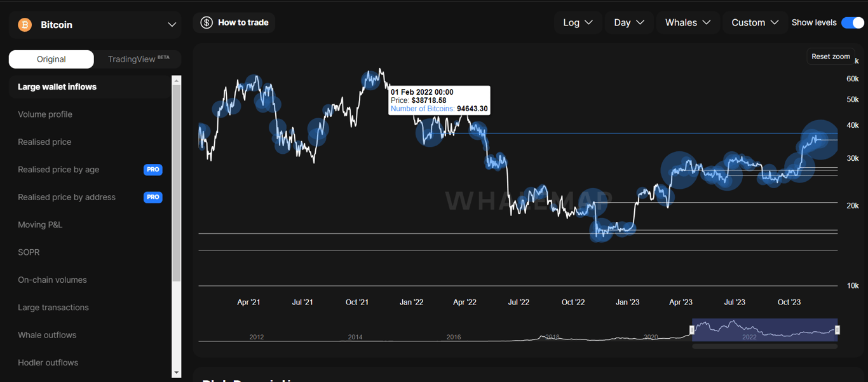Click the left handle of range navigator

[x=693, y=330]
